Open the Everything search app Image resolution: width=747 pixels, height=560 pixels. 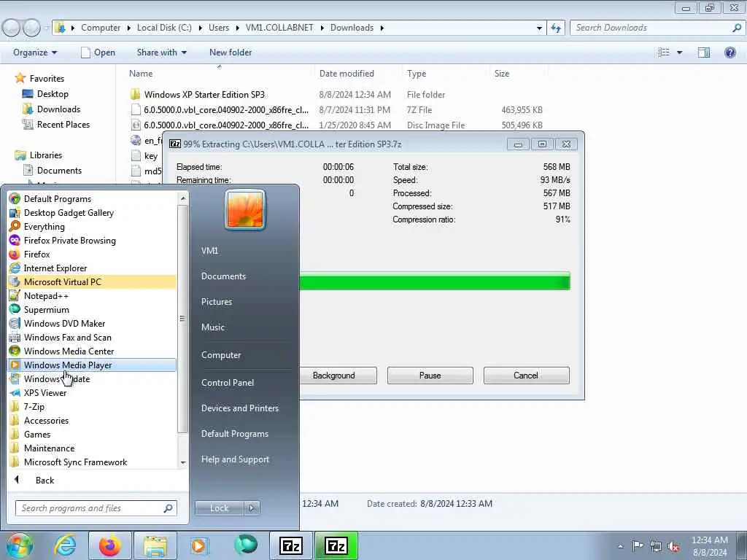coord(44,227)
